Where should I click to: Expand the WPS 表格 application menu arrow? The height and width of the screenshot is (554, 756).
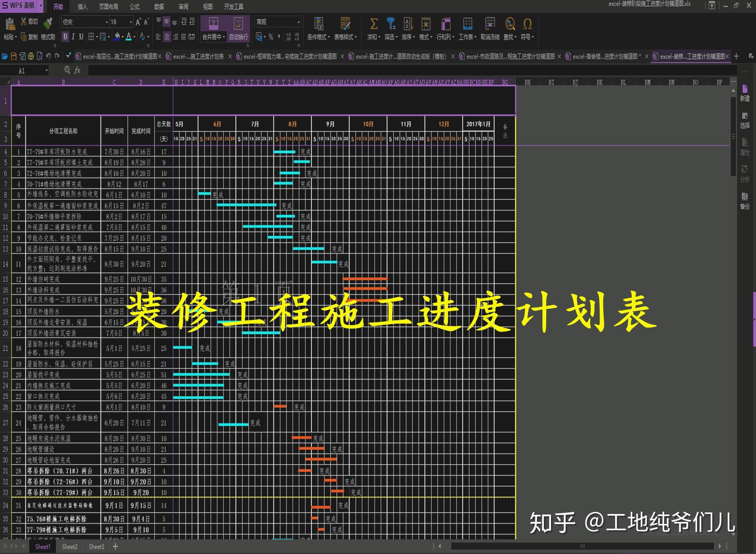(40, 6)
